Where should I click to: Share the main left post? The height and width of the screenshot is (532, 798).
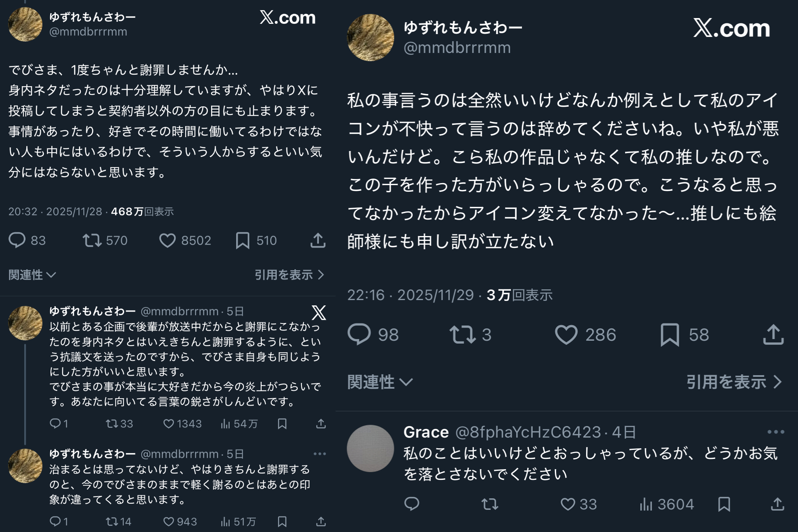pyautogui.click(x=318, y=241)
